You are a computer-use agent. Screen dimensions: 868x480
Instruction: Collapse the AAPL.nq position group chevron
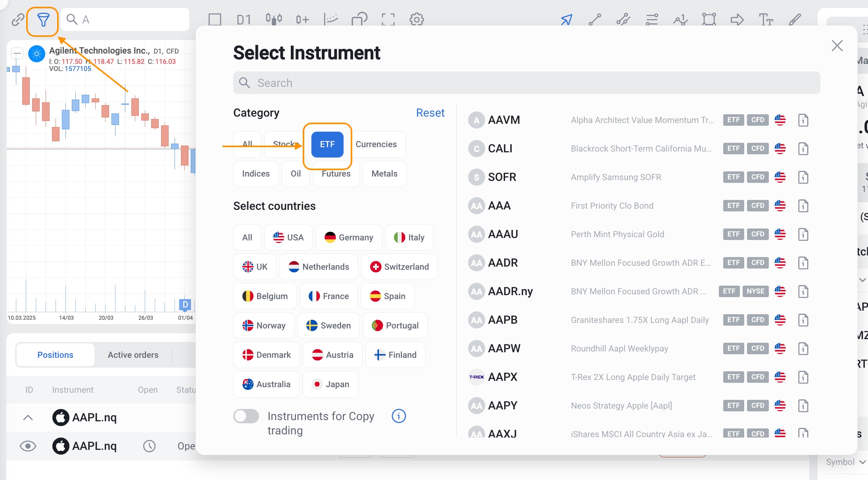[28, 417]
